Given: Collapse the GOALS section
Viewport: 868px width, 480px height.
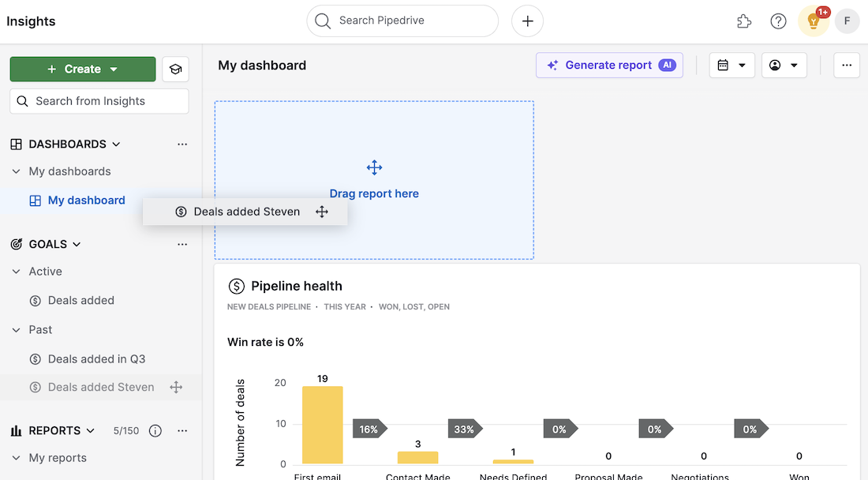Looking at the screenshot, I should click(x=77, y=244).
